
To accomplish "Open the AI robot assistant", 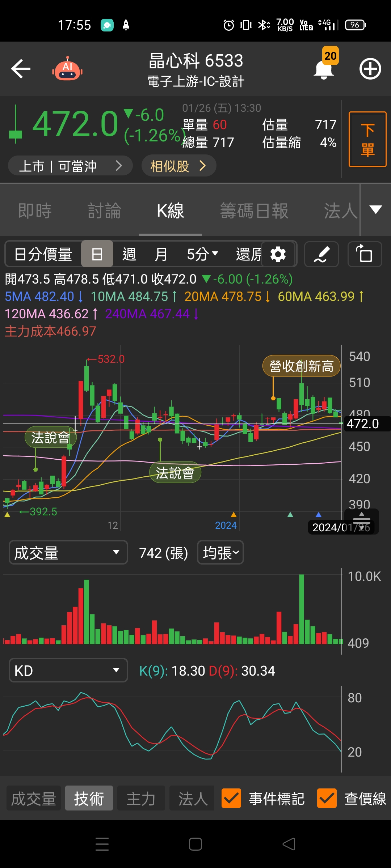I will [67, 69].
